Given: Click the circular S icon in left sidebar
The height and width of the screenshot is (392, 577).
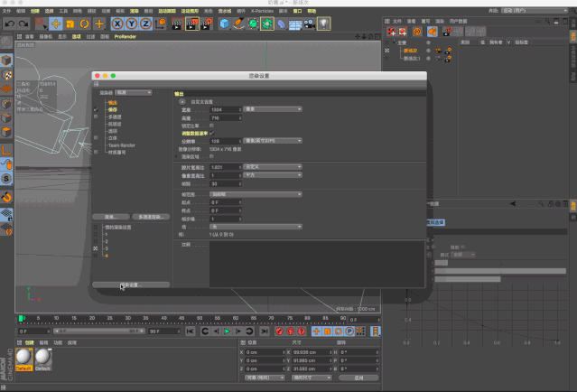Looking at the screenshot, I should tap(6, 179).
